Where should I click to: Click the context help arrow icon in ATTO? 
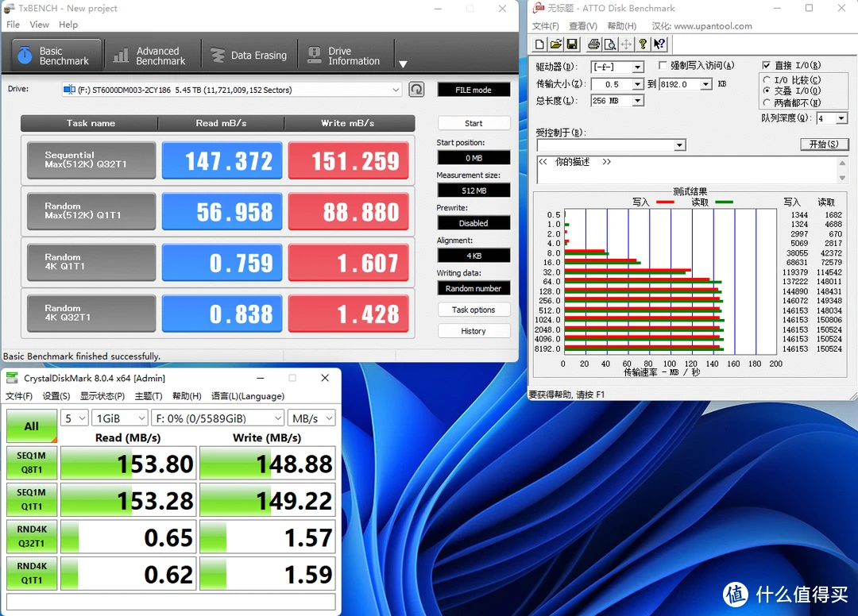[660, 44]
